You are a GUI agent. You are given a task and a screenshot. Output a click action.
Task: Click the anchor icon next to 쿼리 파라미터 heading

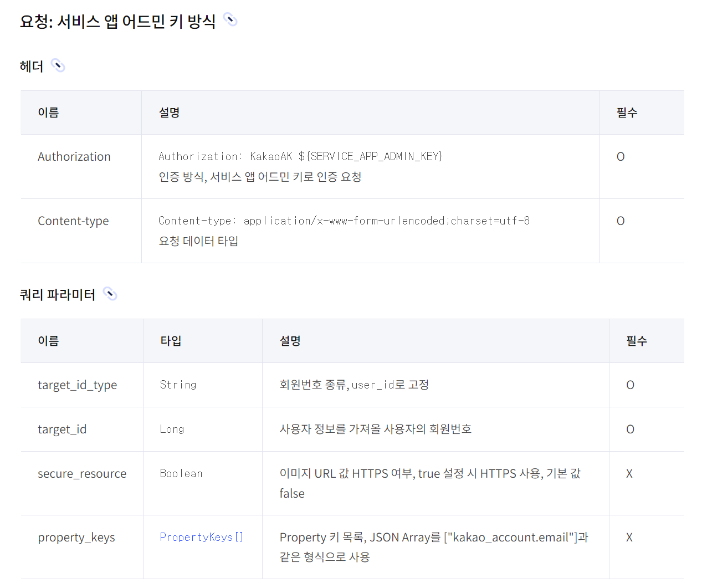click(110, 294)
